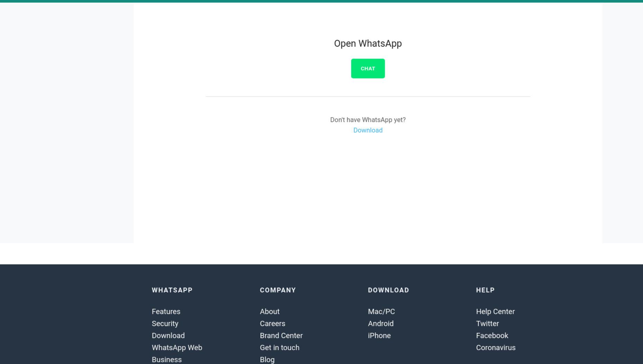Select the Mac/PC download link
Image resolution: width=643 pixels, height=364 pixels.
pyautogui.click(x=381, y=311)
